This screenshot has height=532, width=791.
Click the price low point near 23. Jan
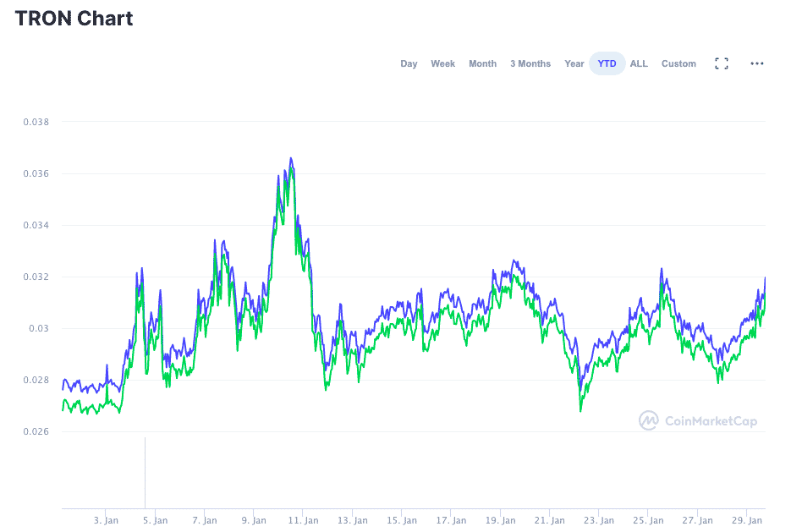[580, 410]
